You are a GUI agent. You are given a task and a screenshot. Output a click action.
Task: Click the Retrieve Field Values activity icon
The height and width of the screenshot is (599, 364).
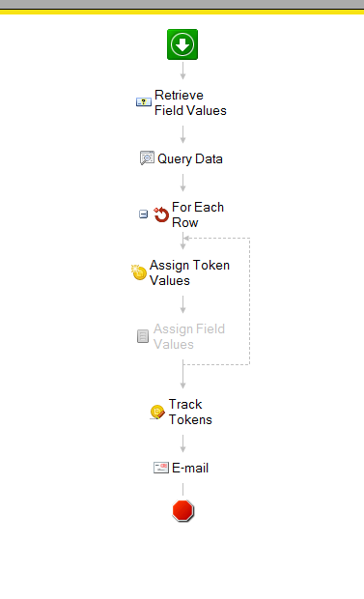[144, 102]
